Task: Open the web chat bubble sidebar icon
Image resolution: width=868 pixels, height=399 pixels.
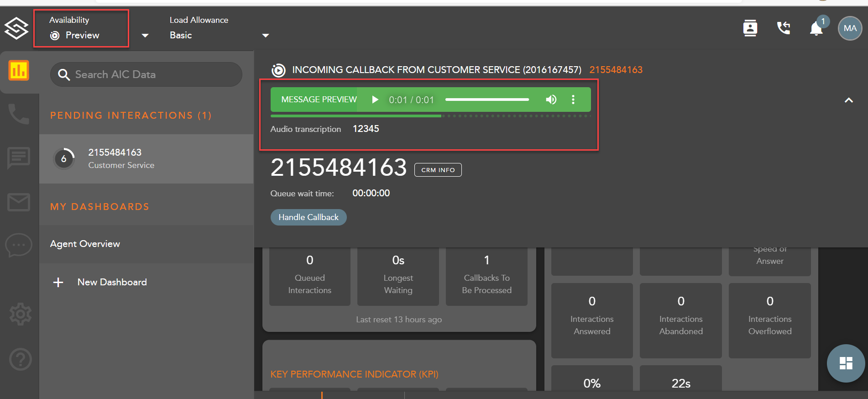Action: (x=19, y=245)
